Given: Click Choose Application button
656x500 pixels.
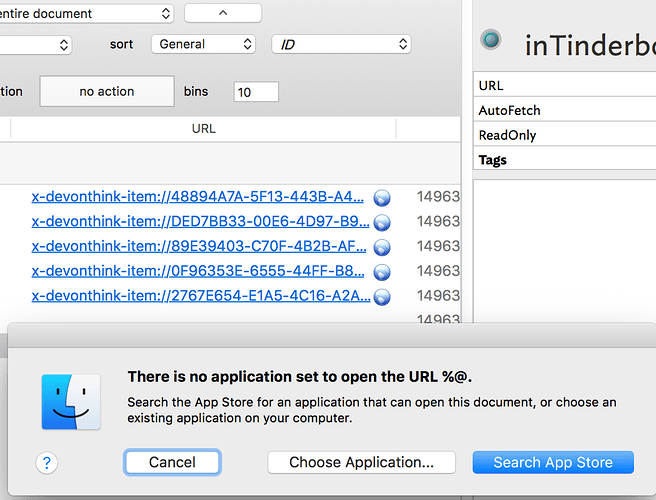Looking at the screenshot, I should pyautogui.click(x=361, y=462).
